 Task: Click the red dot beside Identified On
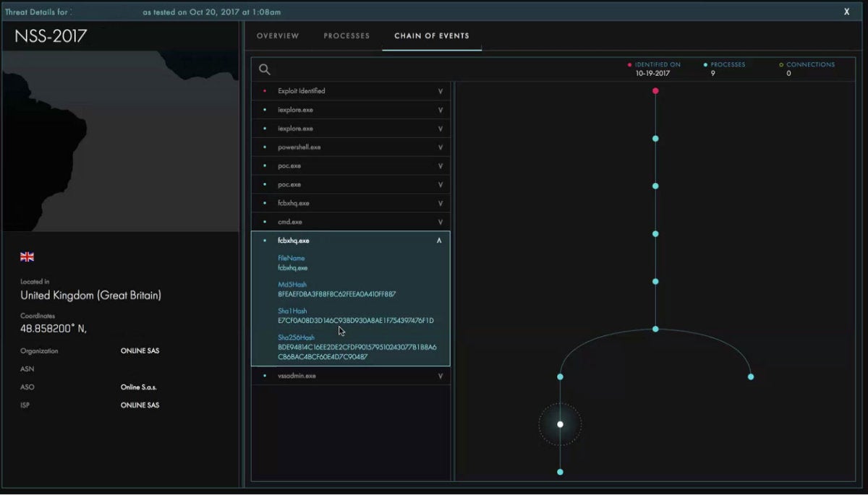pos(630,65)
